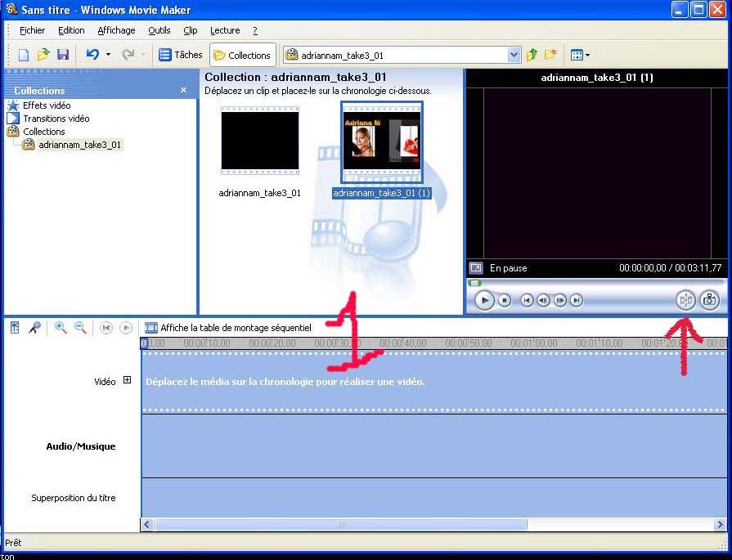Click the Audio/Musique track label
Image resolution: width=732 pixels, height=560 pixels.
pyautogui.click(x=81, y=446)
